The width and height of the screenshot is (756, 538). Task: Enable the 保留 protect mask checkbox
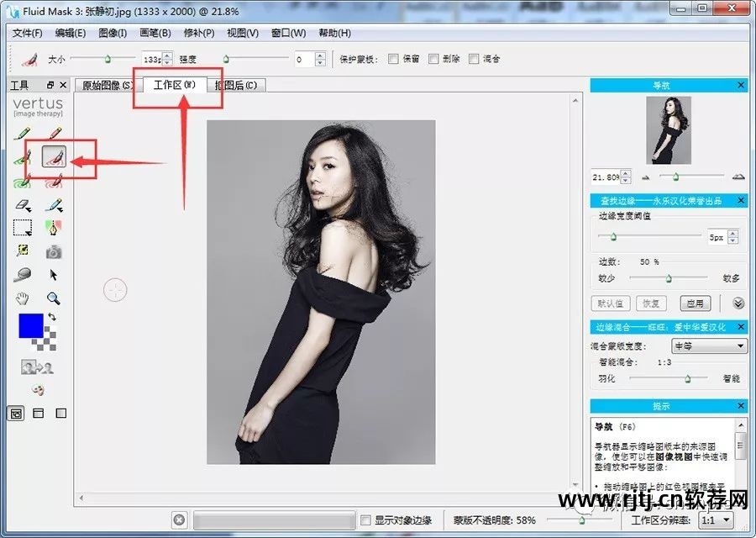(x=392, y=58)
